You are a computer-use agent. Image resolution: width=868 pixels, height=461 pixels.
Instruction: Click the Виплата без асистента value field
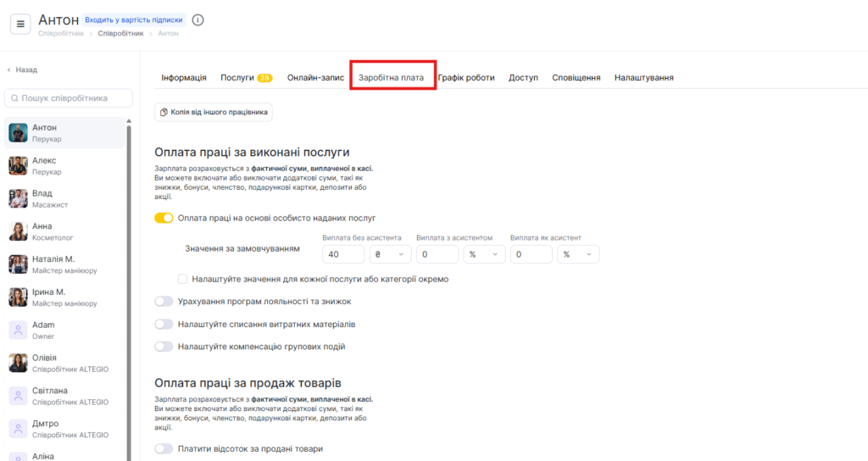tap(343, 254)
